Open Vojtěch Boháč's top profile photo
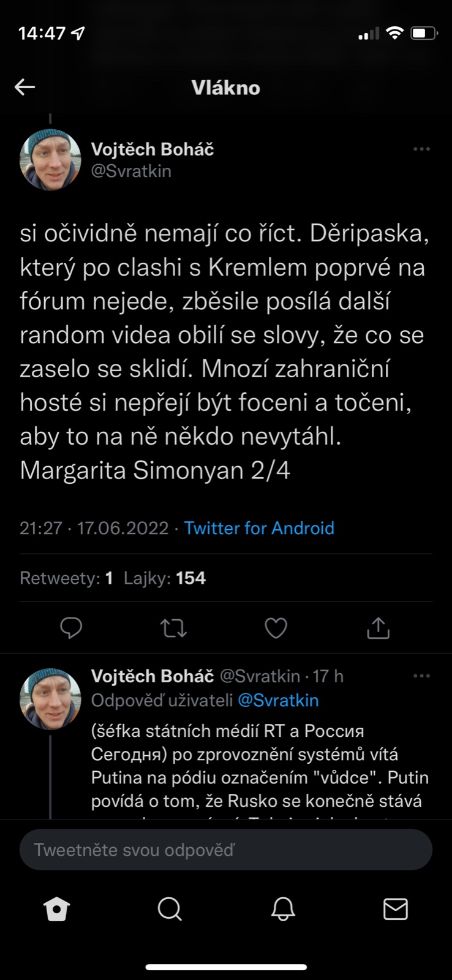This screenshot has height=980, width=452. (50, 160)
